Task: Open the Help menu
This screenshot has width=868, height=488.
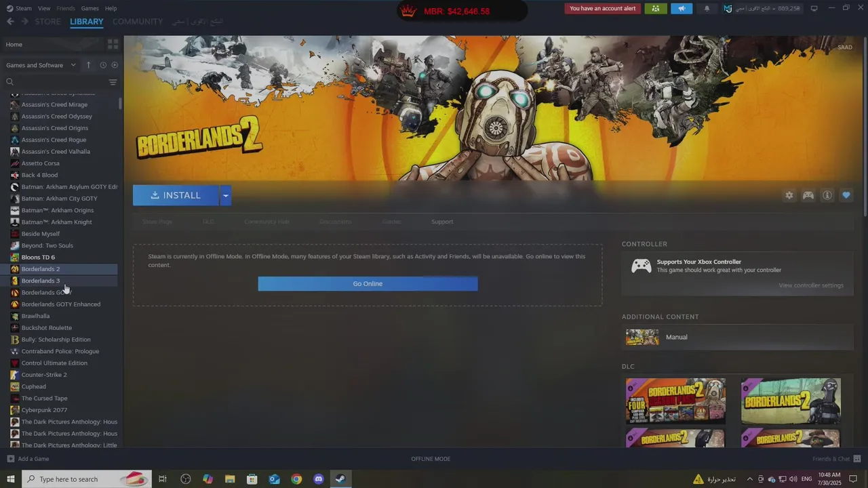Action: click(111, 8)
